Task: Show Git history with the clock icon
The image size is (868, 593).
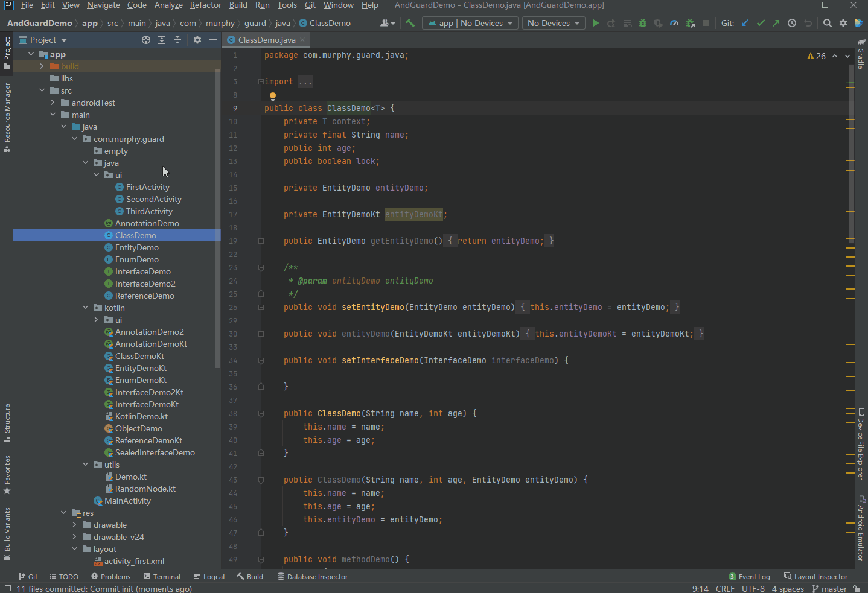Action: tap(792, 23)
